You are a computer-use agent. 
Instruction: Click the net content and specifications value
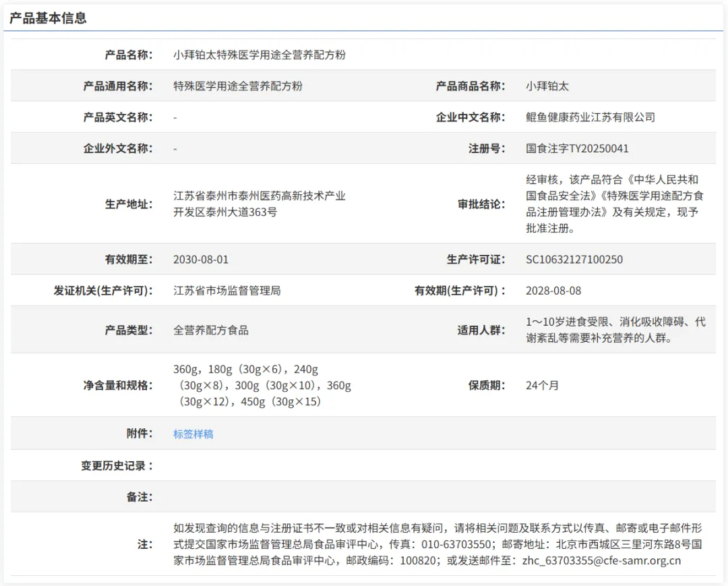point(262,385)
